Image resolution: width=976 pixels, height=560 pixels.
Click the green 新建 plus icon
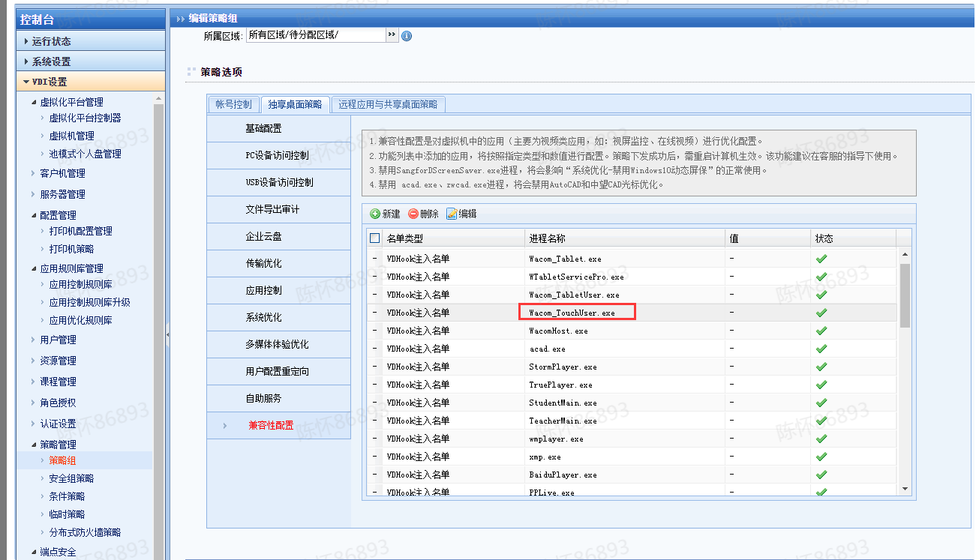click(x=375, y=214)
